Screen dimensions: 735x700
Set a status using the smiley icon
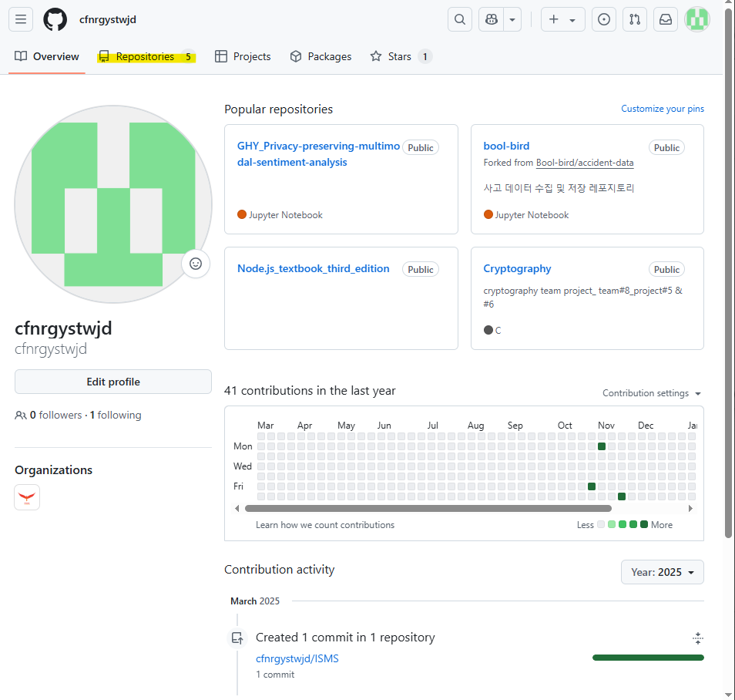click(196, 264)
